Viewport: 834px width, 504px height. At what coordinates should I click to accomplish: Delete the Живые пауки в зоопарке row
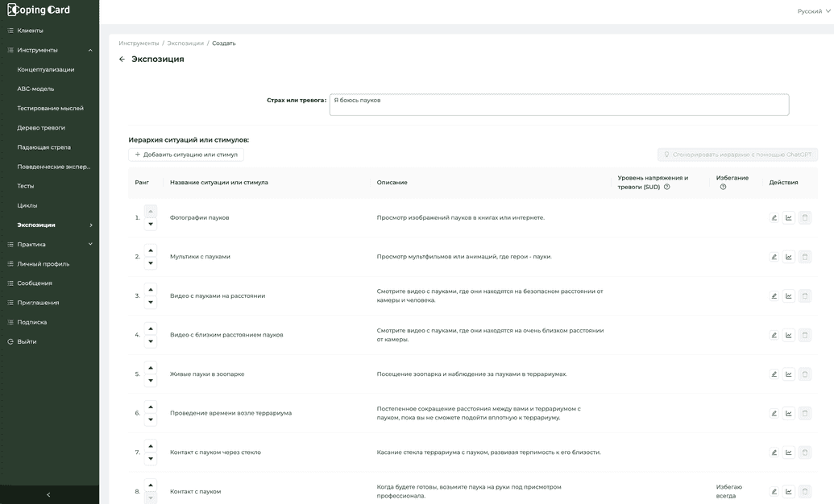(805, 374)
